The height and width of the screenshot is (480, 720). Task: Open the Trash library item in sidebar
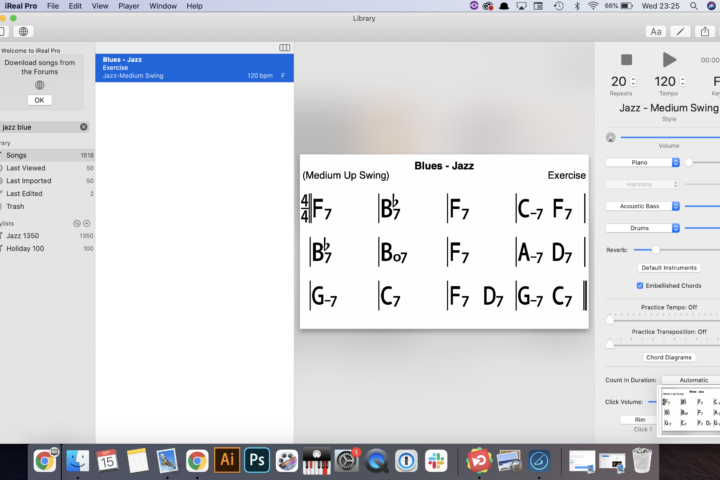(47, 207)
